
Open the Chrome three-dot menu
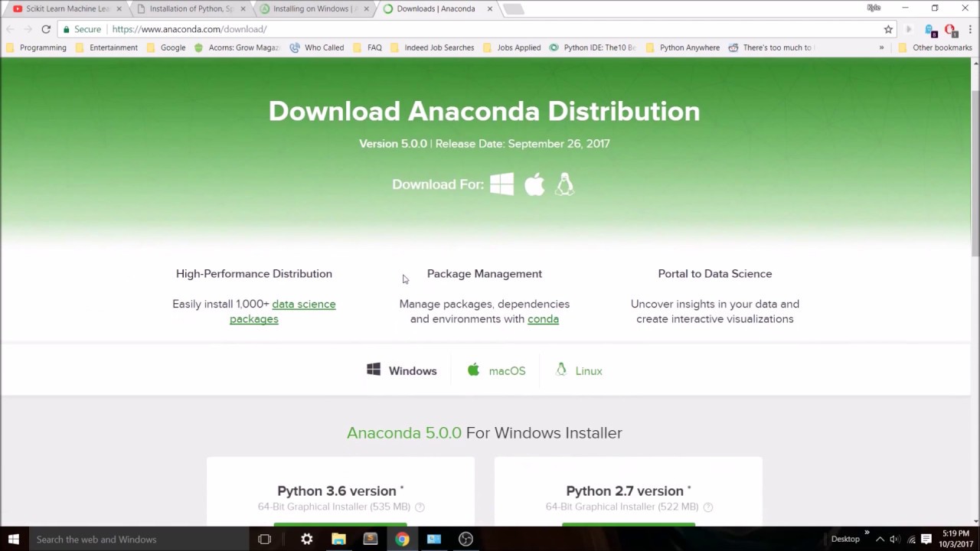point(969,29)
